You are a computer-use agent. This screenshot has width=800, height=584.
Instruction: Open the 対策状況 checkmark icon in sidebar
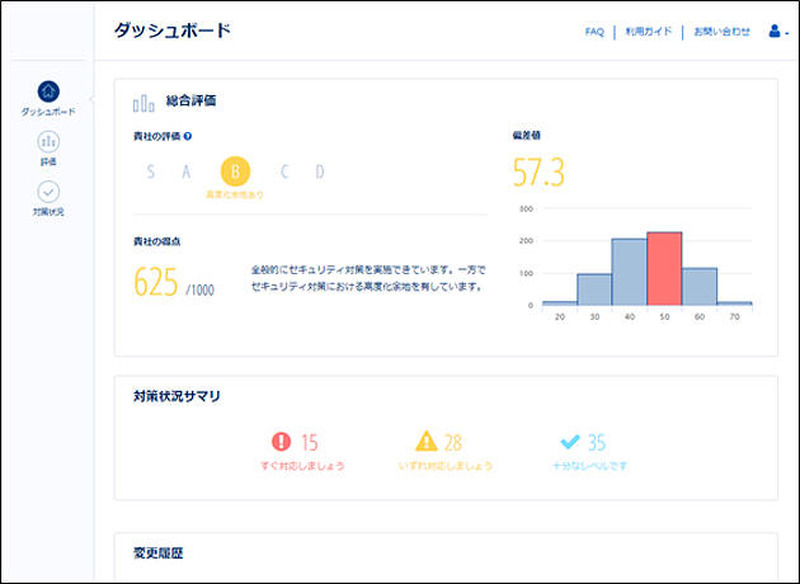(x=48, y=192)
